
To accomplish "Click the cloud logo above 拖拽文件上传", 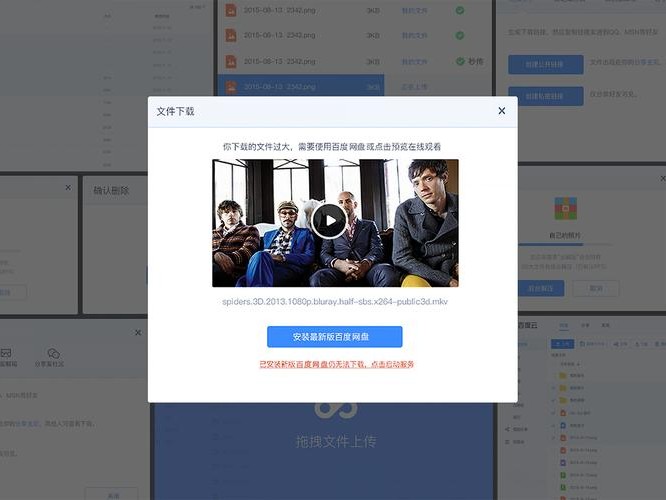I will point(336,410).
